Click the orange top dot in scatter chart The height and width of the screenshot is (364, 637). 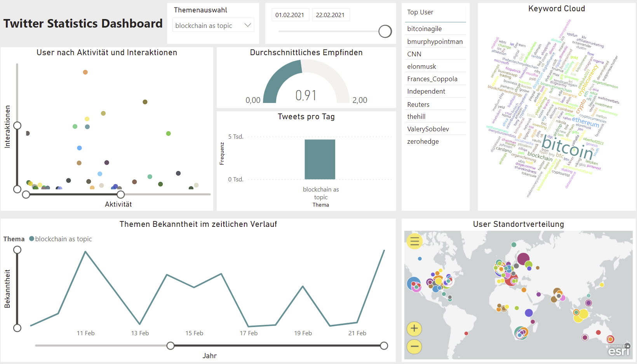85,72
